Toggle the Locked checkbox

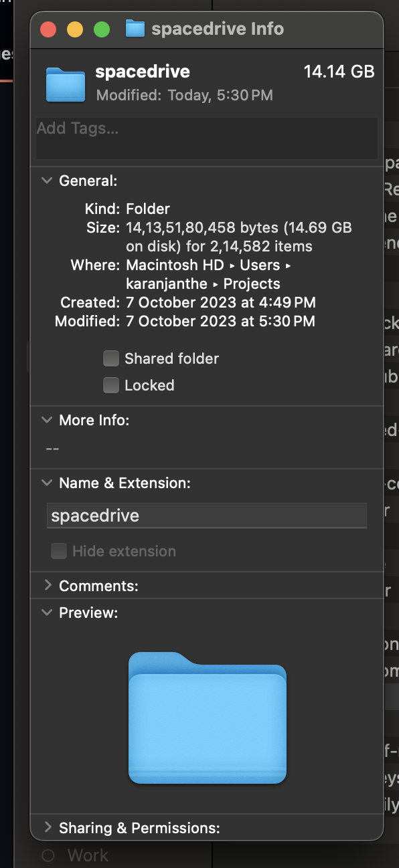point(110,385)
